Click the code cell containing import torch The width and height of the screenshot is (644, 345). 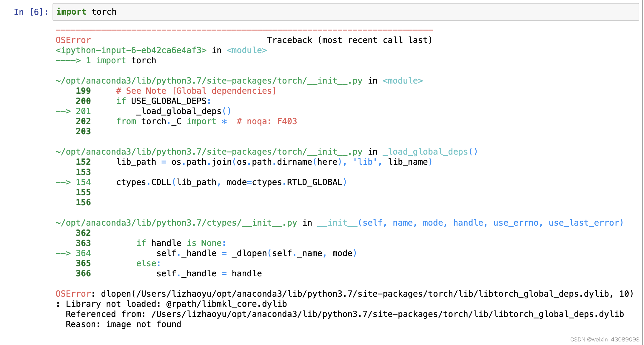[x=346, y=12]
